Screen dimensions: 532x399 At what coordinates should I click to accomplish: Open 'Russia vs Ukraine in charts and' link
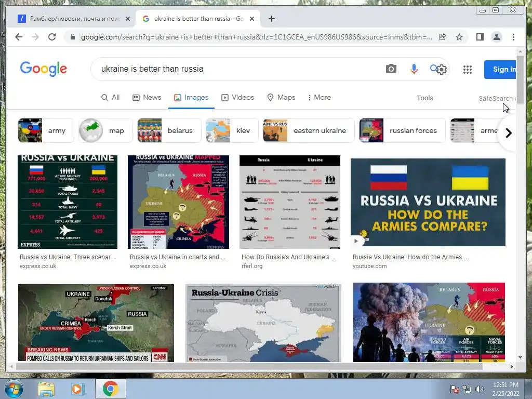point(178,257)
